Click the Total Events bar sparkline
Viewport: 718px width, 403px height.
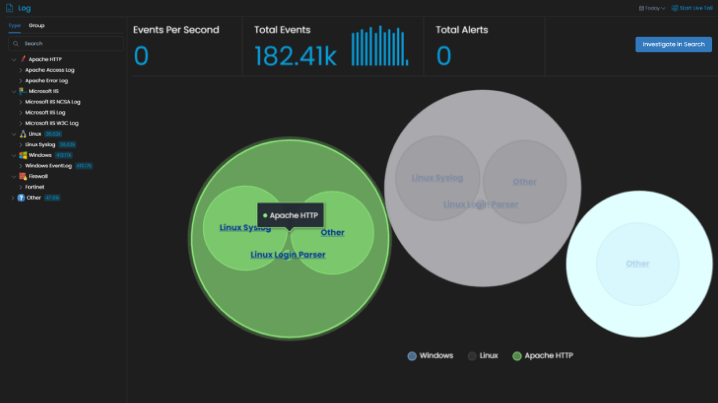(381, 47)
